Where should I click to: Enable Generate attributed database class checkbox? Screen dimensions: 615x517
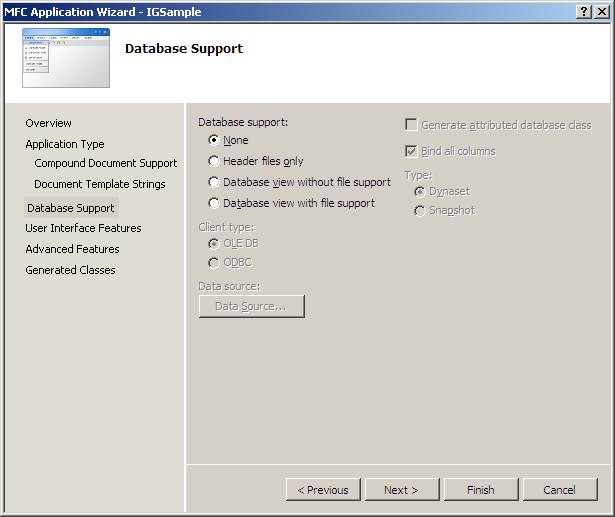point(411,125)
